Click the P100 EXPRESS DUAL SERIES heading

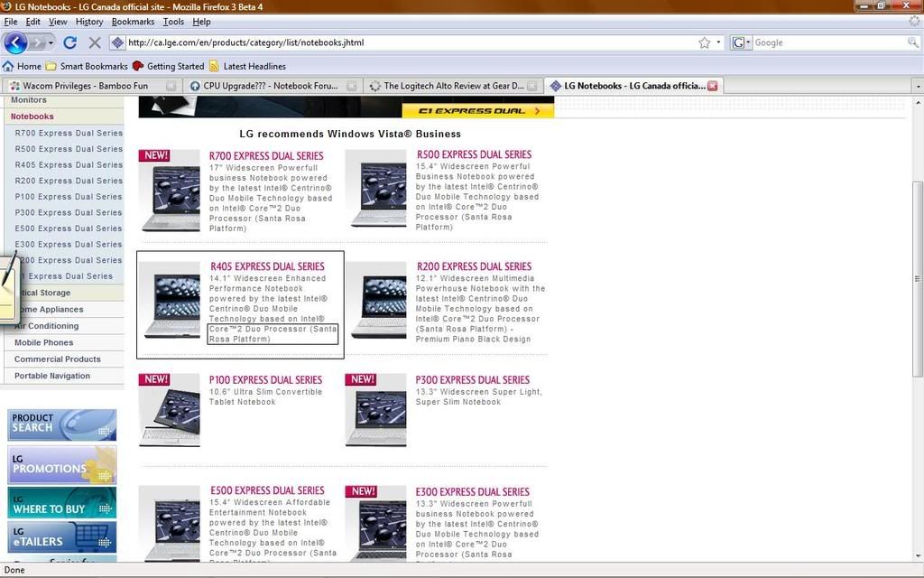(266, 380)
